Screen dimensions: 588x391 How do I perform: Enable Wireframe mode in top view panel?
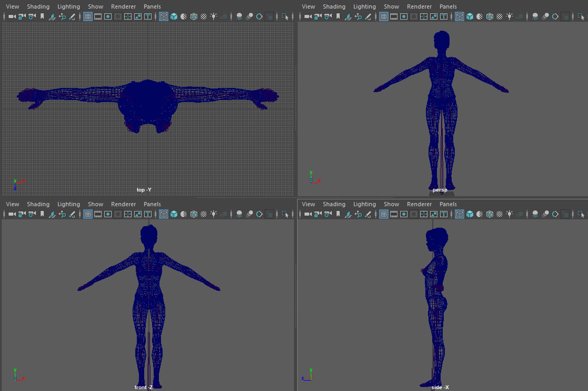click(x=164, y=17)
